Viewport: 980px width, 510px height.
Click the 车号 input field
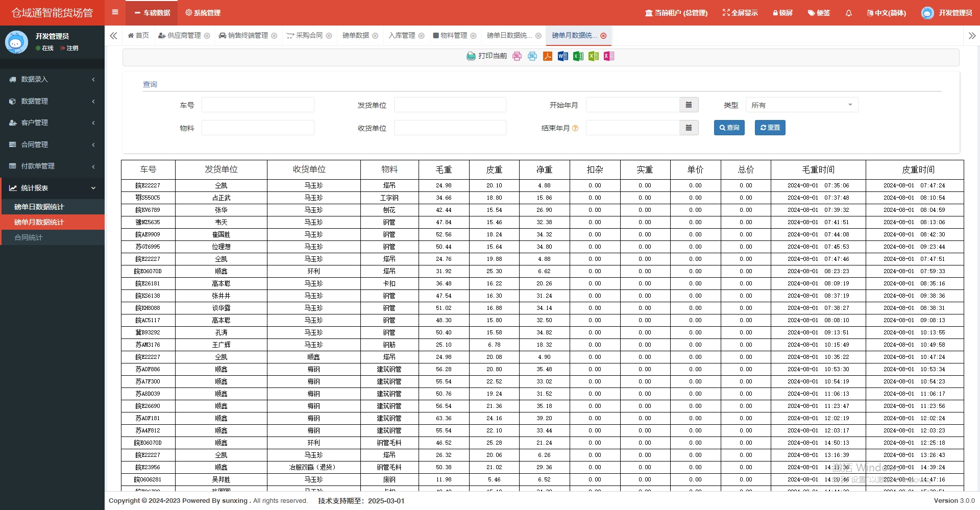coord(258,105)
